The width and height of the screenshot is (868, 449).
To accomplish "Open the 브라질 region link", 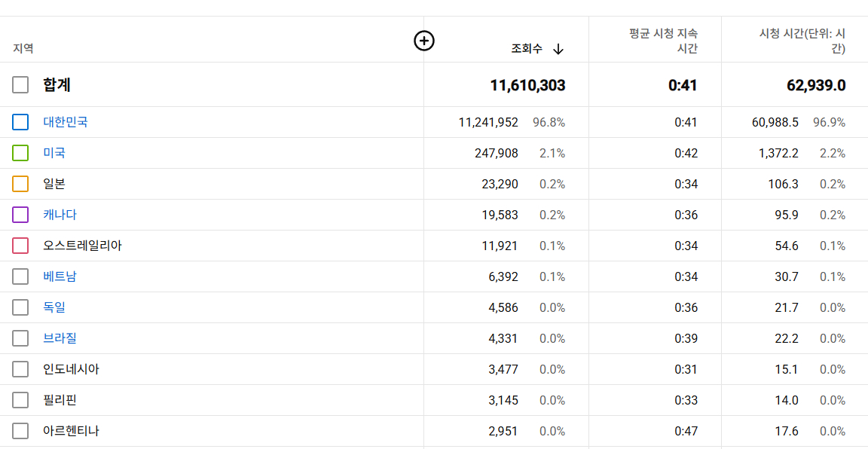I will [60, 338].
